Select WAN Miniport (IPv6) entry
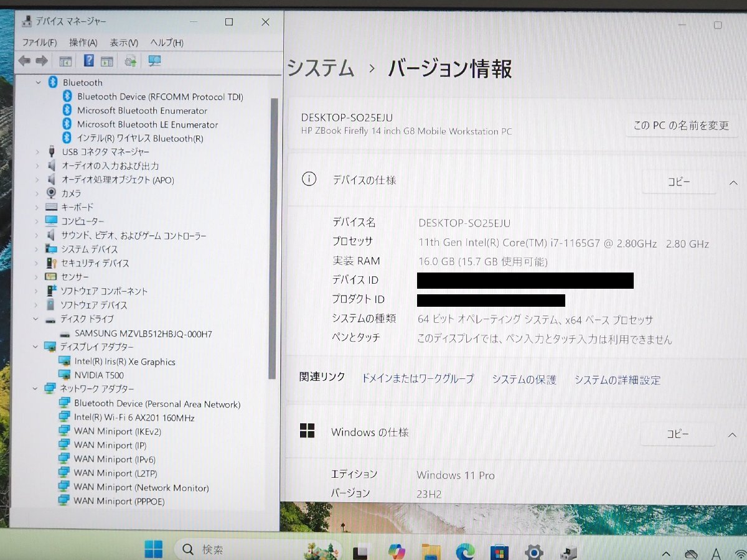747x560 pixels. (115, 459)
